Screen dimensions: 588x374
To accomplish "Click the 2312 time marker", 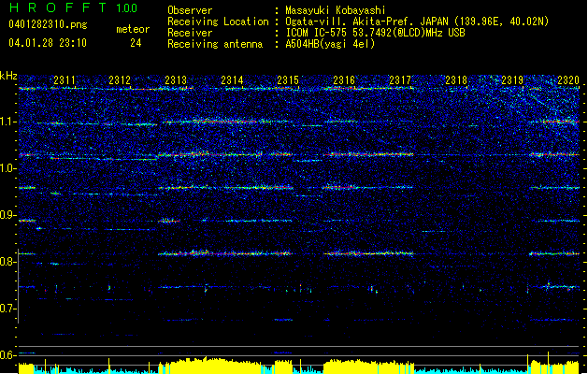I will (120, 80).
